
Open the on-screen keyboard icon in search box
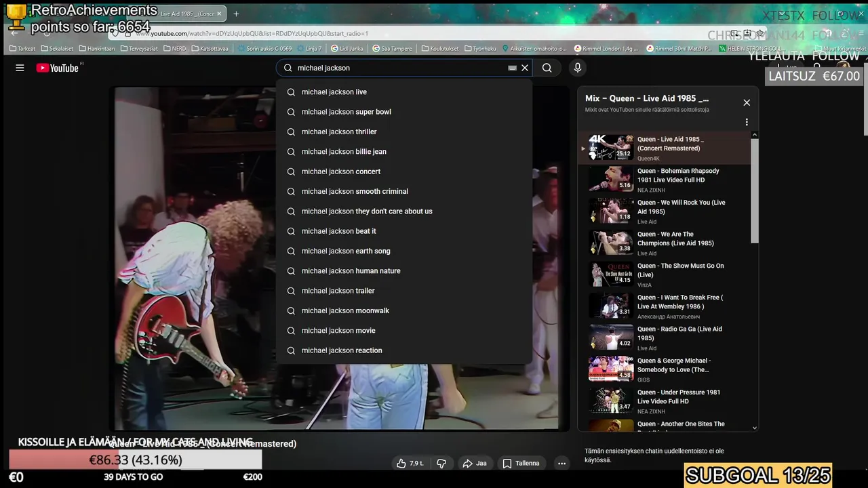coord(513,68)
